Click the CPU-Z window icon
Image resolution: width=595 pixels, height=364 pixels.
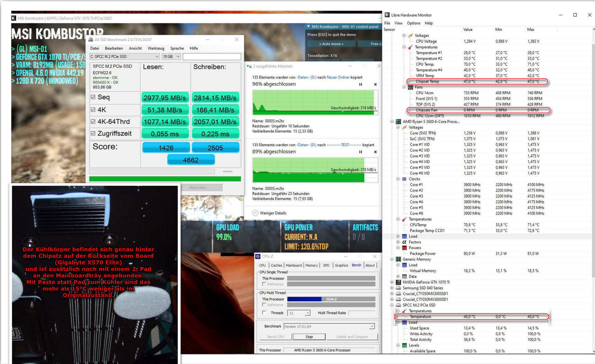coord(258,256)
